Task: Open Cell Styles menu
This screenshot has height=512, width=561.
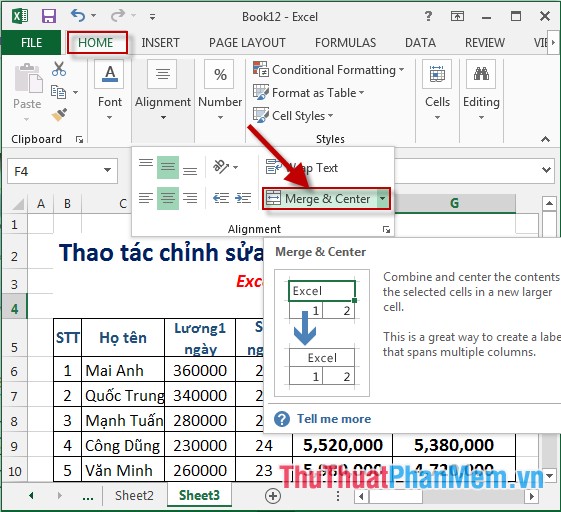Action: pos(293,116)
